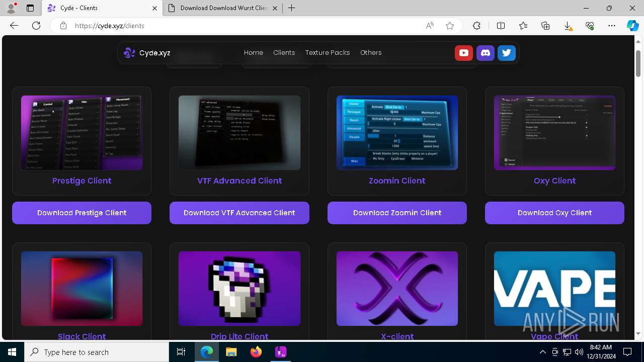
Task: Open the Favorites list icon
Action: [x=523, y=26]
